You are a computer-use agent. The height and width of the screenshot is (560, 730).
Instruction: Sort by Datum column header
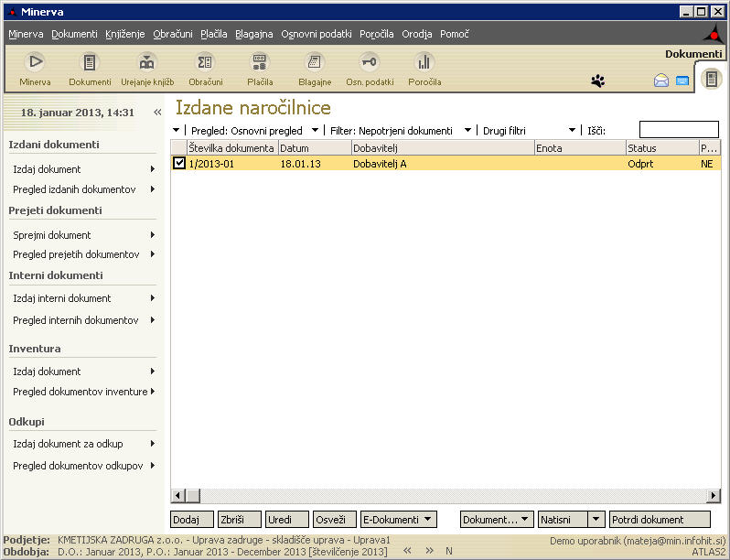click(x=315, y=148)
